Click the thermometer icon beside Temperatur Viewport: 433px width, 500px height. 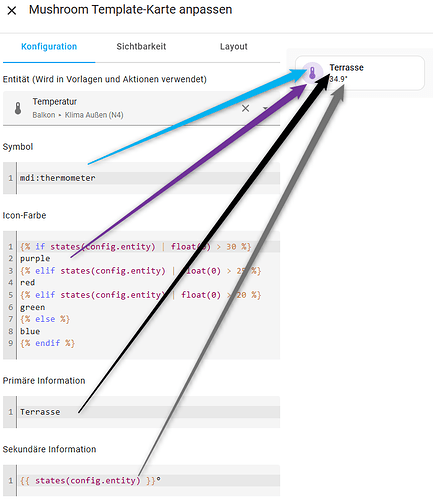pos(18,108)
